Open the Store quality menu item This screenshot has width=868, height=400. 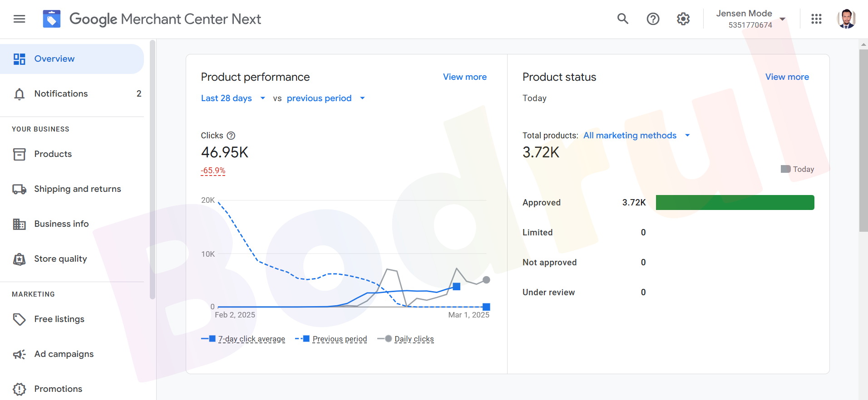tap(72, 259)
